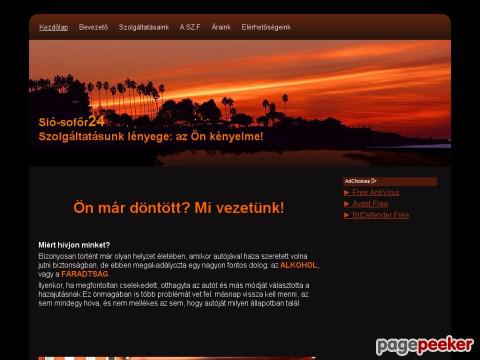
Task: Click the heading "Ön már döntött? Mi vezetünk!"
Action: 179,208
